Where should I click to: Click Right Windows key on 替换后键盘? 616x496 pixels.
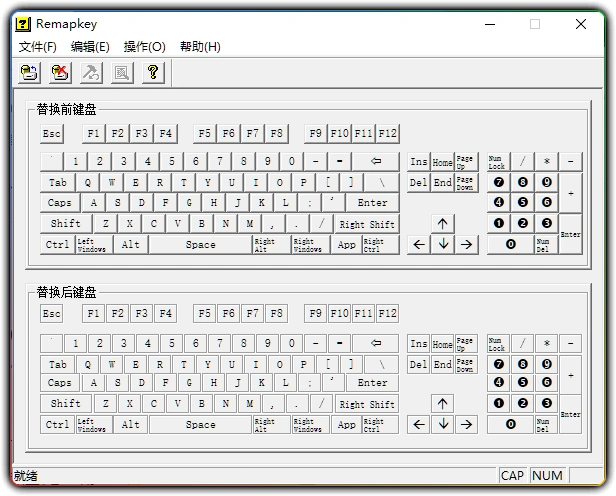[x=311, y=425]
